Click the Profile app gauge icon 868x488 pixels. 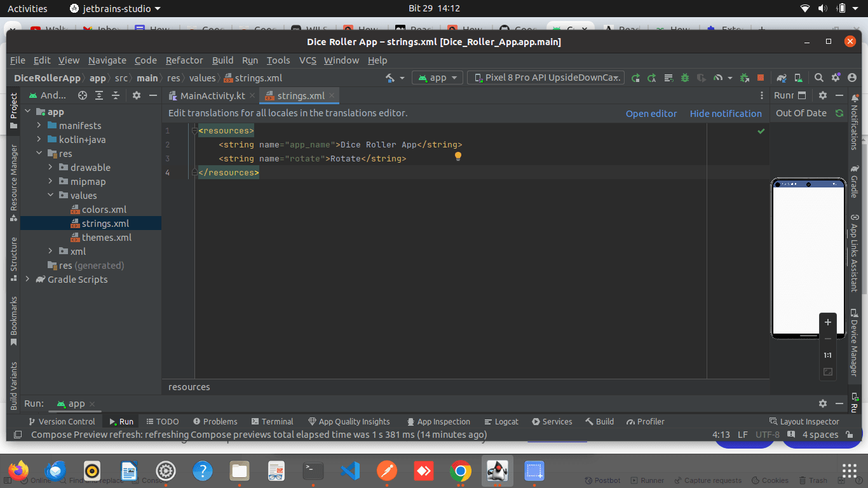tap(718, 78)
